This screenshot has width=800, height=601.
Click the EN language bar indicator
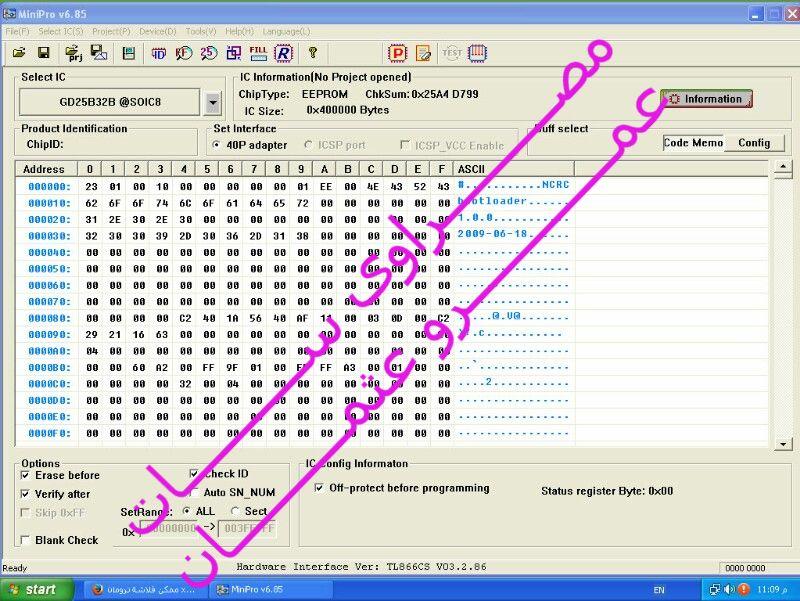click(x=659, y=590)
